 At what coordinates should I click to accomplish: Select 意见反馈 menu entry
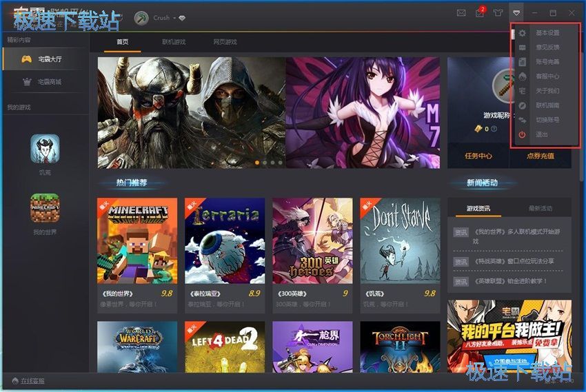tap(547, 47)
